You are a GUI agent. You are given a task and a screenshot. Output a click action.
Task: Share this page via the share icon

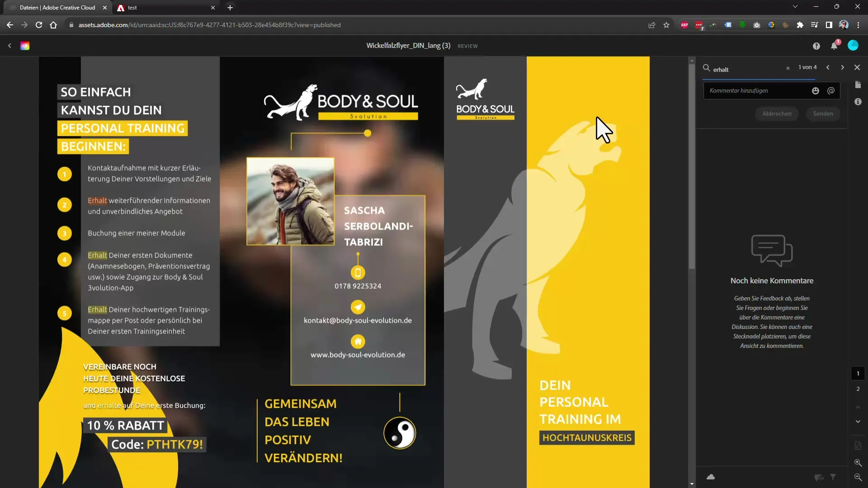pyautogui.click(x=652, y=25)
